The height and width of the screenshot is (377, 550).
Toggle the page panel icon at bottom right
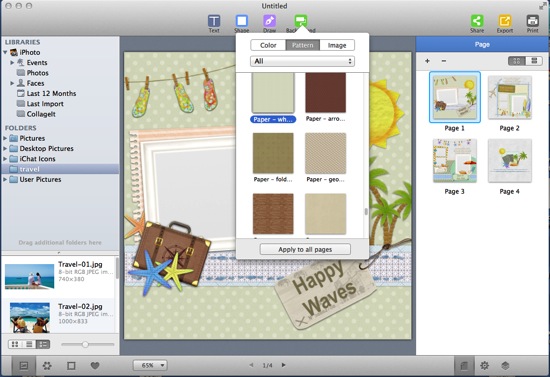[464, 366]
